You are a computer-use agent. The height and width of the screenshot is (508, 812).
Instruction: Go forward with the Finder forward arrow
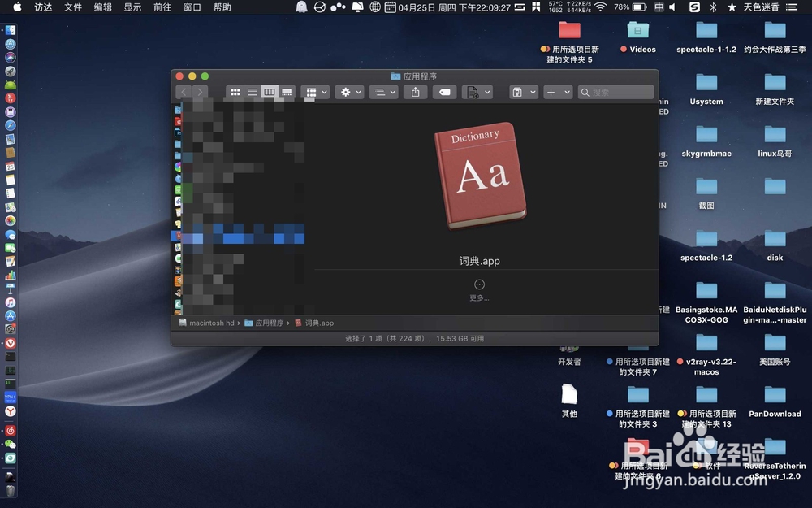[201, 93]
